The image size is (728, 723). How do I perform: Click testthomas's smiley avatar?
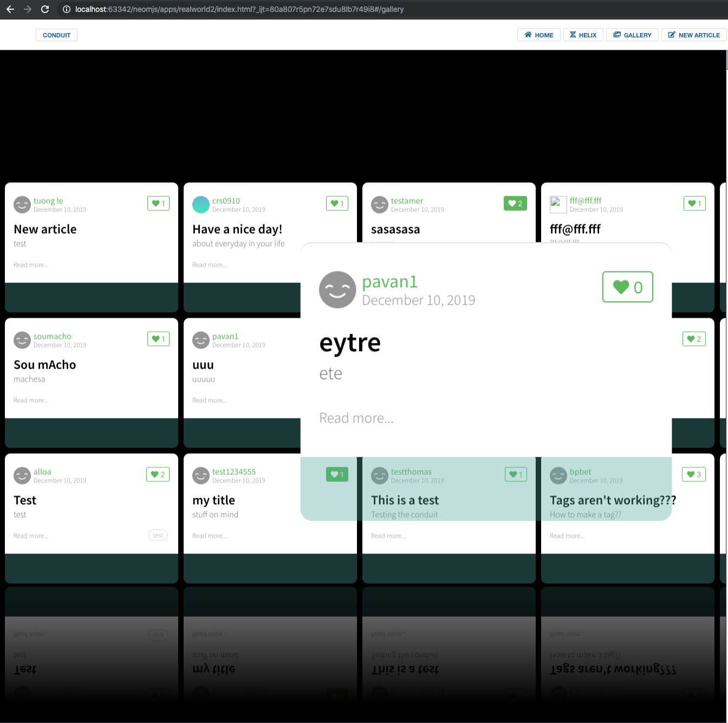coord(380,475)
